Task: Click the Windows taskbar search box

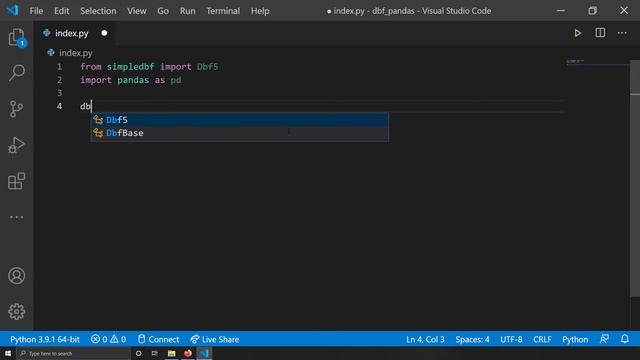Action: pos(74,353)
